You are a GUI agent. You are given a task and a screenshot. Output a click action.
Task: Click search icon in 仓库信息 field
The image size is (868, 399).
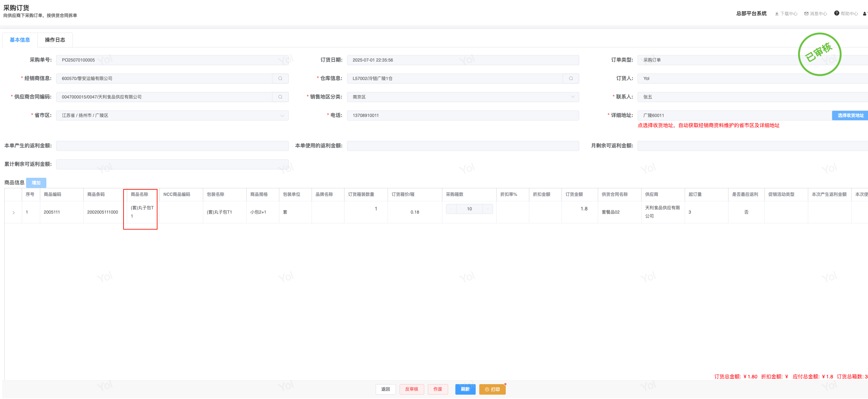click(571, 79)
